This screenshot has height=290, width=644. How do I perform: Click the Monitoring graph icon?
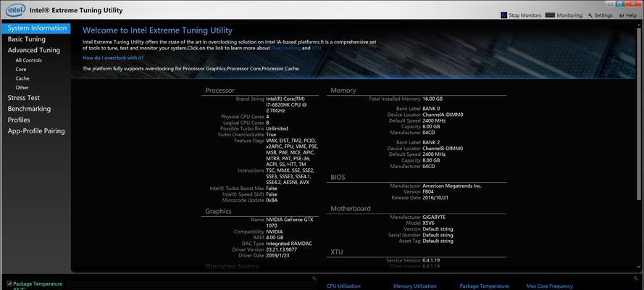click(x=550, y=15)
